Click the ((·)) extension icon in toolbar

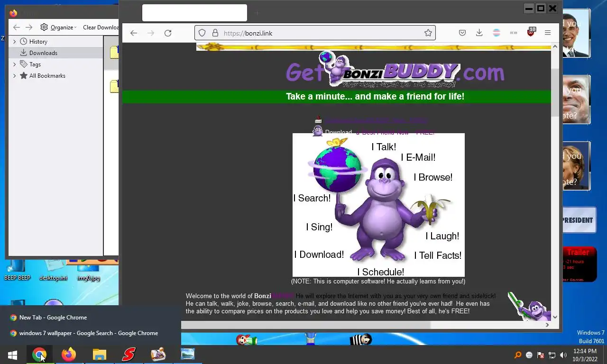(x=514, y=33)
